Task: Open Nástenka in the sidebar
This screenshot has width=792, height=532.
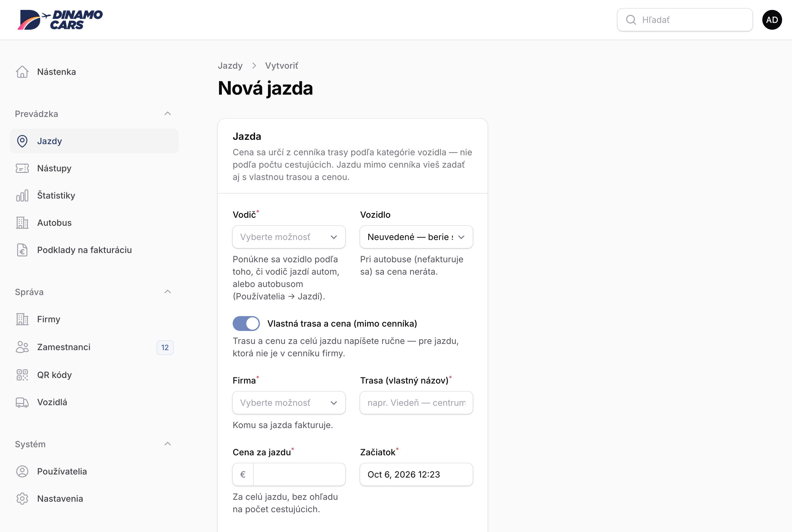Action: pyautogui.click(x=94, y=72)
